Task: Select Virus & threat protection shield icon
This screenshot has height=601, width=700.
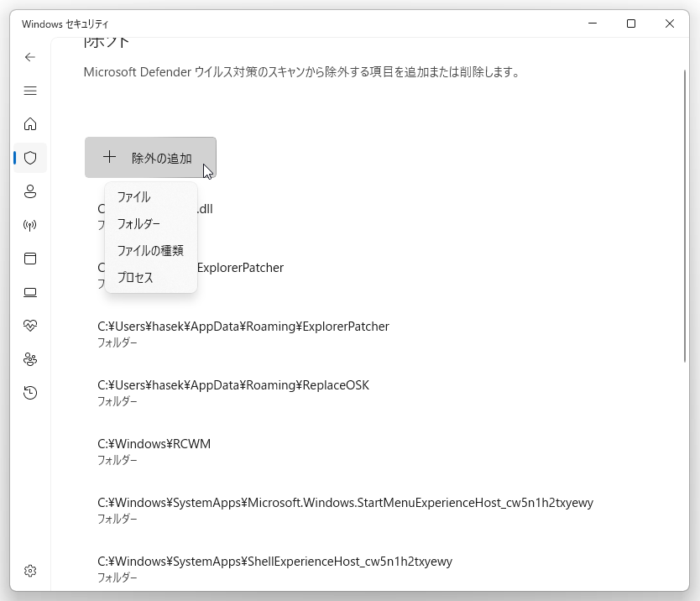Action: [30, 158]
